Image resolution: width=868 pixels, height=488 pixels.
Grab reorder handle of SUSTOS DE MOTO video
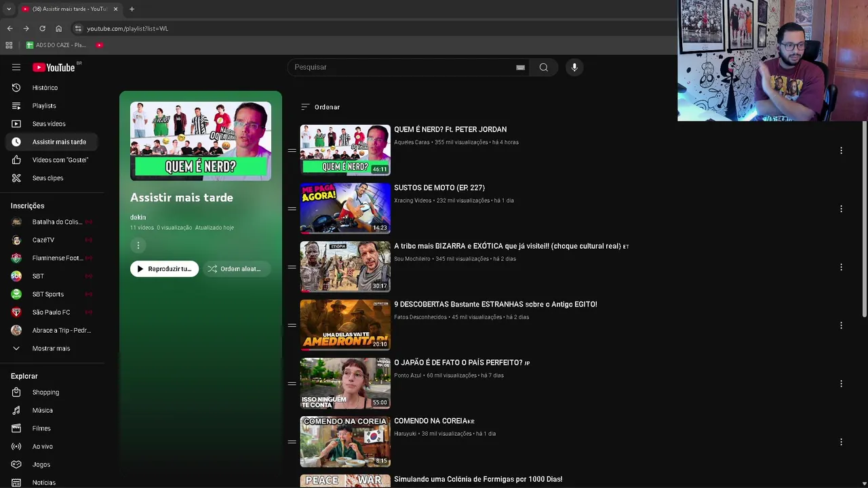[292, 209]
